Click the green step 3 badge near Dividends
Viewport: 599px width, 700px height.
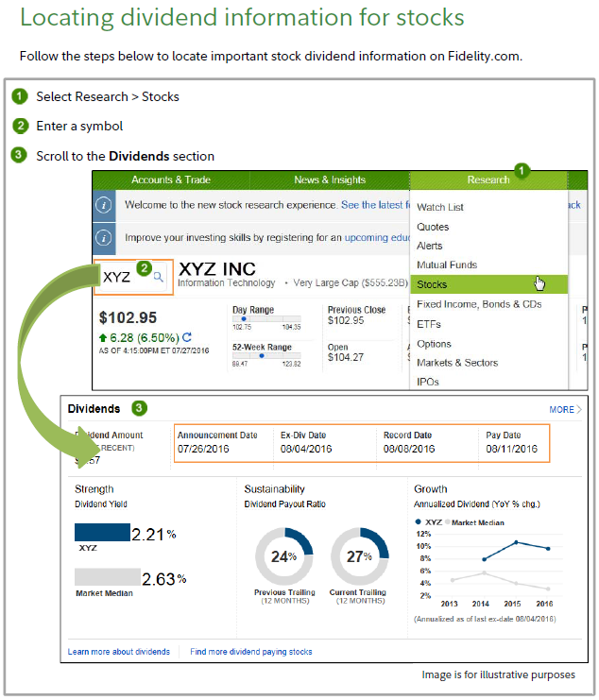(139, 408)
